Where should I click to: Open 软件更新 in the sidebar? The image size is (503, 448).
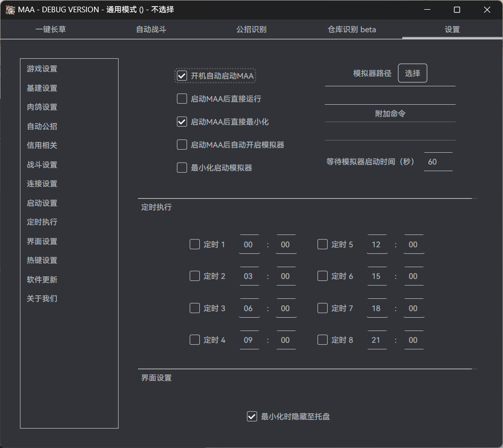(42, 279)
